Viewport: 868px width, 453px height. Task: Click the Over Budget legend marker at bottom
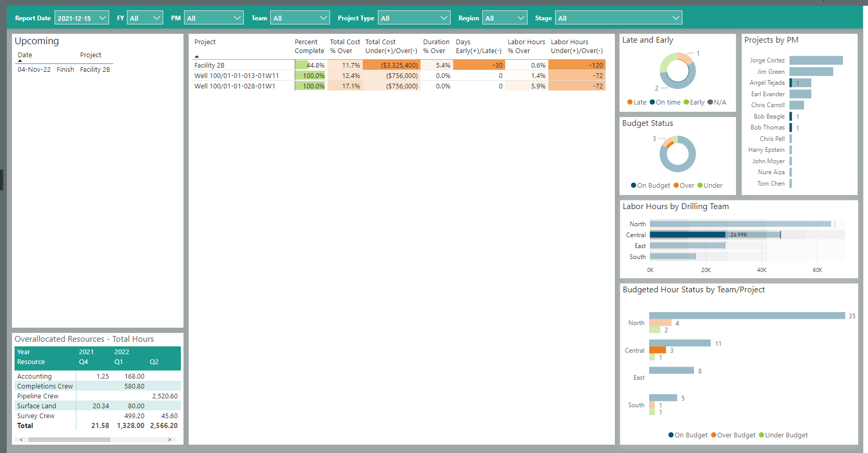point(714,435)
